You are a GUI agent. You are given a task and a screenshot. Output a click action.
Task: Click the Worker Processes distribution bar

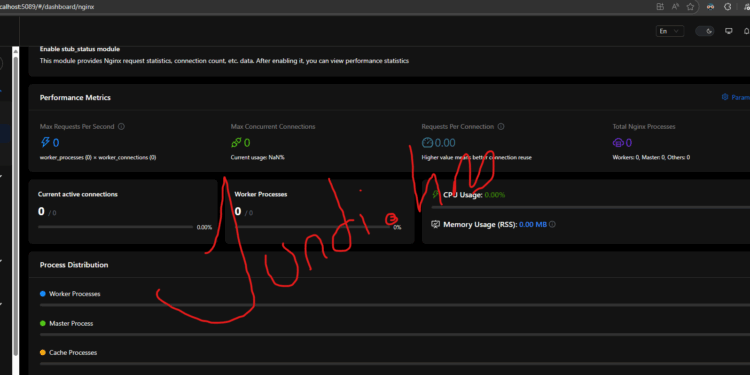click(395, 305)
